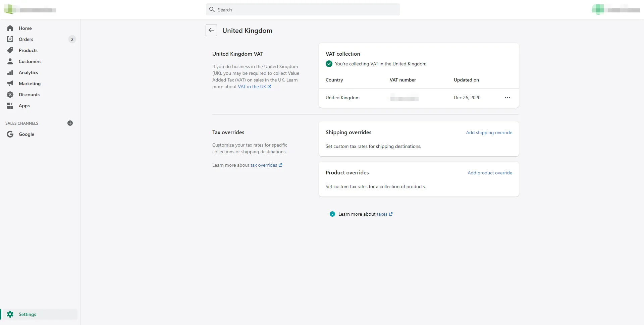This screenshot has height=325, width=644.
Task: Click the Apps grid icon
Action: (x=10, y=106)
